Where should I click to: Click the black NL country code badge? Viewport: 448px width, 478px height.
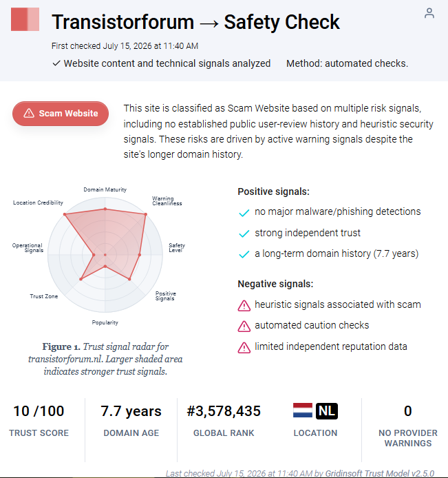tap(327, 411)
